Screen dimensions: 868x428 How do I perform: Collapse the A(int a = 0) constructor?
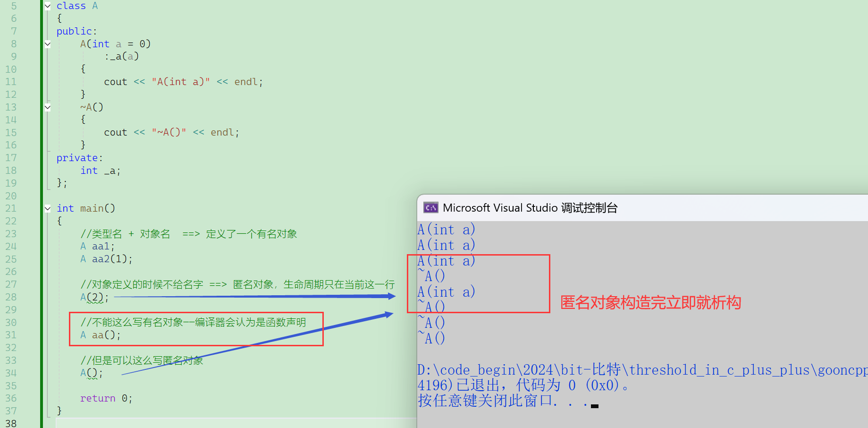(x=48, y=44)
